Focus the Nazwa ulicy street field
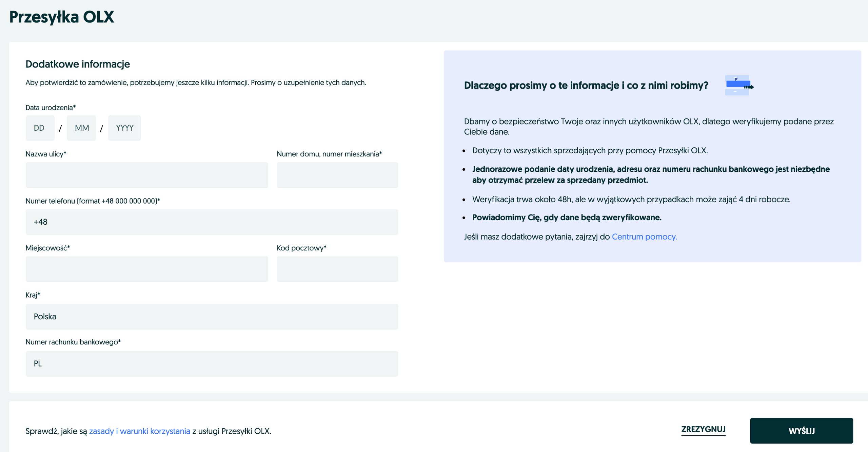 click(147, 175)
